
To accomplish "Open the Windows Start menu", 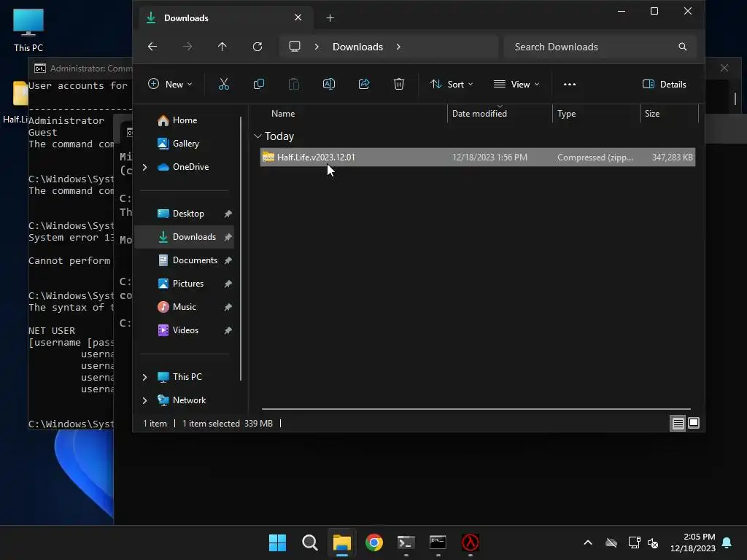I will [277, 542].
